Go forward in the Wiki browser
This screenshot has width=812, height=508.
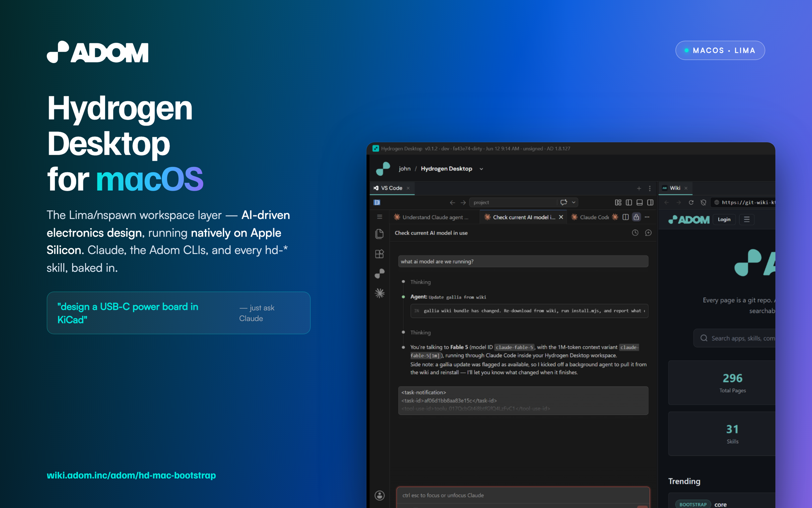pos(678,202)
